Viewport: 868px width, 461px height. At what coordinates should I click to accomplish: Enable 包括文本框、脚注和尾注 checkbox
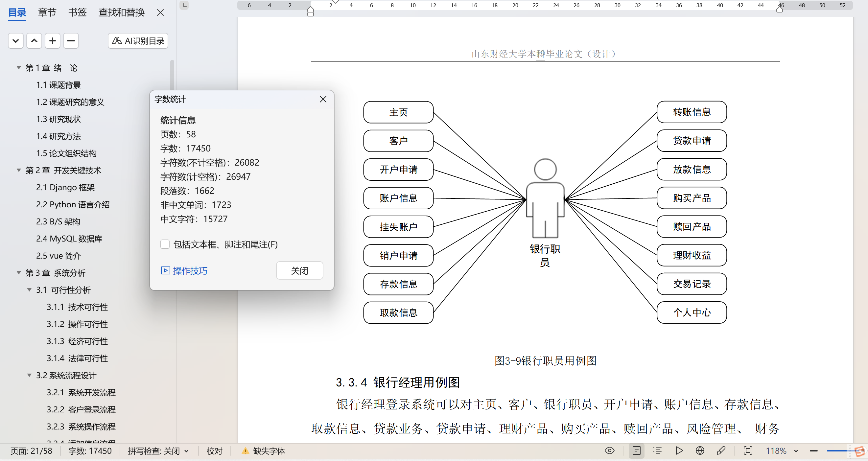pyautogui.click(x=165, y=244)
